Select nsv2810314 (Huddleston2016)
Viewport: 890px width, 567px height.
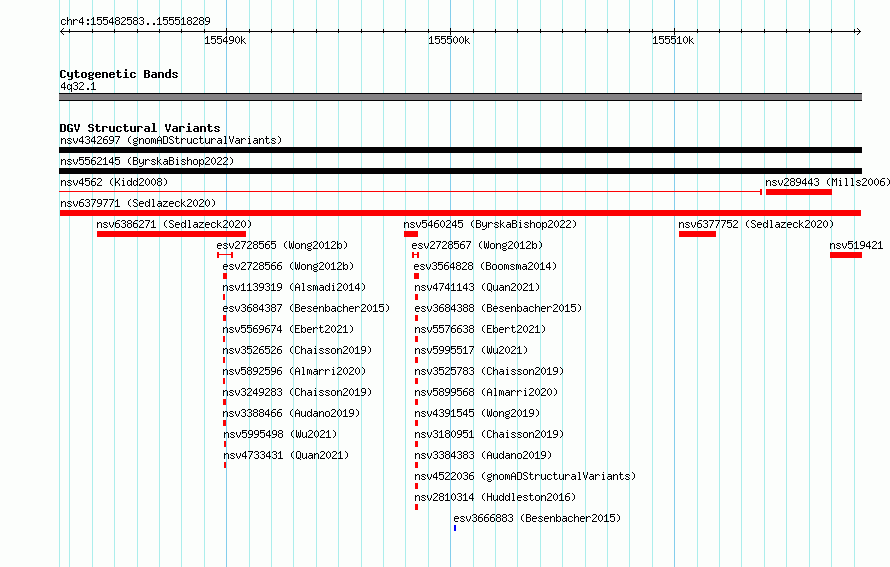click(x=495, y=497)
